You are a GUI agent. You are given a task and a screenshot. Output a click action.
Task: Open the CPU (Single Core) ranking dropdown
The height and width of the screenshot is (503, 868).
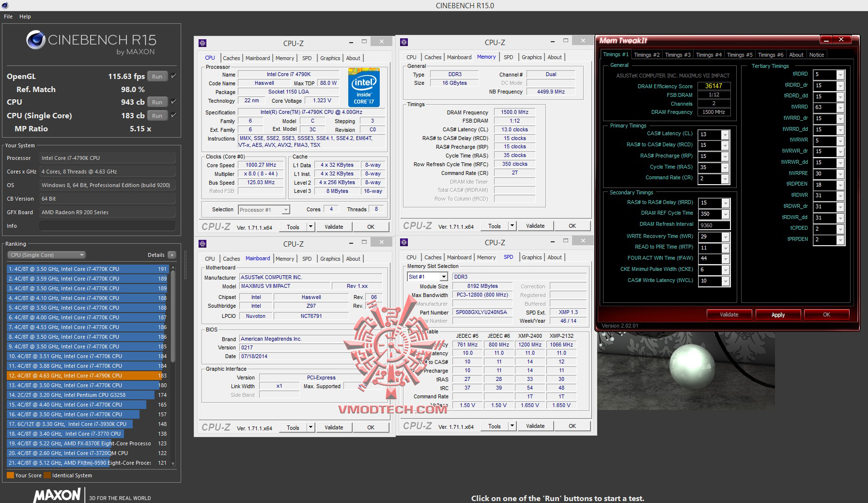pyautogui.click(x=46, y=255)
